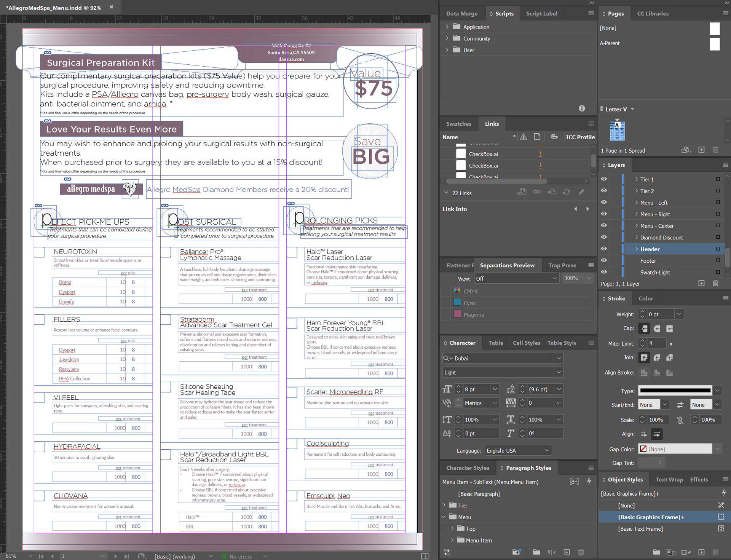Select Round Join in Stroke panel
The image size is (731, 560).
pyautogui.click(x=657, y=357)
